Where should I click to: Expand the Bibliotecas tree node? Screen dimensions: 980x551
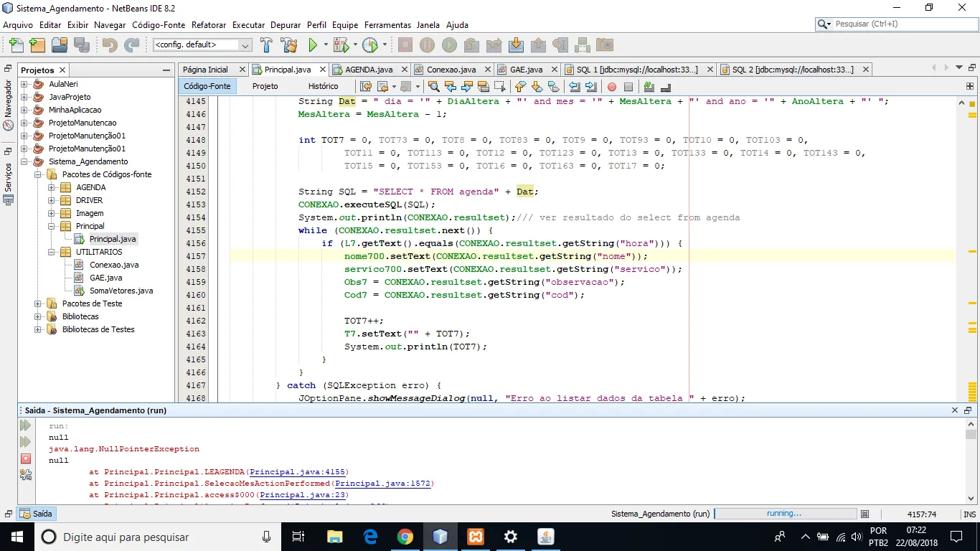[38, 316]
